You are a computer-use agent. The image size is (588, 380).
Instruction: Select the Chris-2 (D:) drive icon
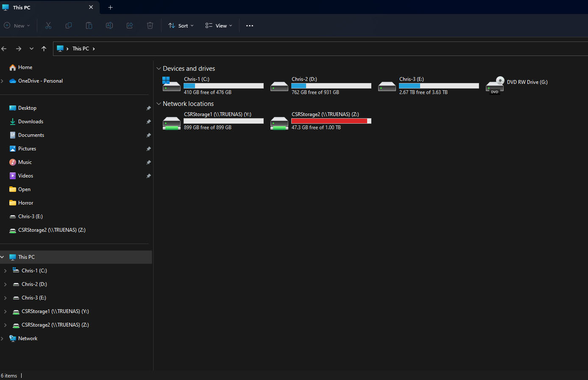(x=279, y=86)
